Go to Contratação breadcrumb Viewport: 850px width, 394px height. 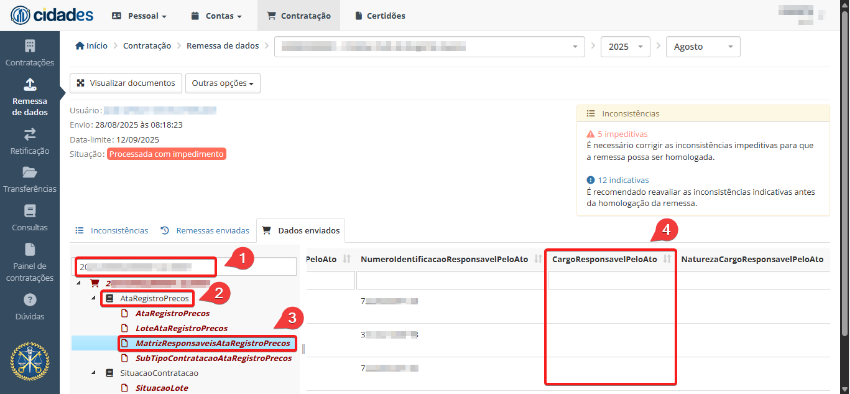click(147, 46)
